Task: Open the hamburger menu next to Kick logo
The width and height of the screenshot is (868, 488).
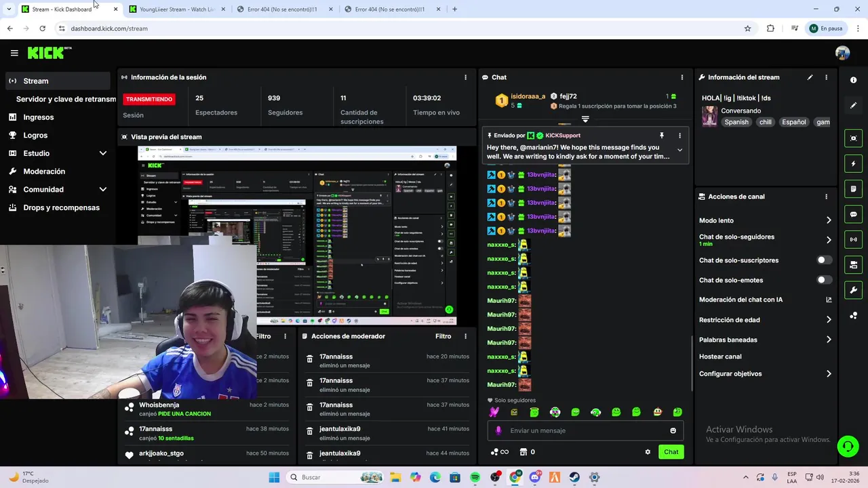Action: 14,53
